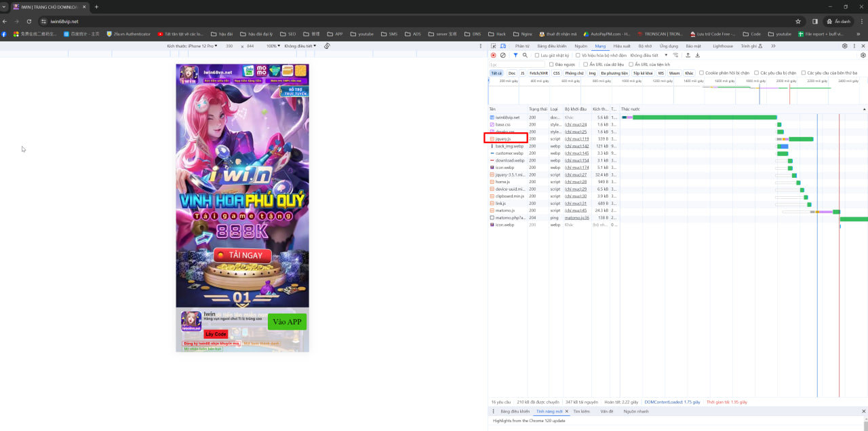Screen dimensions: 868x431
Task: Open device toolbar Không điều tiết dropdown
Action: coord(300,46)
